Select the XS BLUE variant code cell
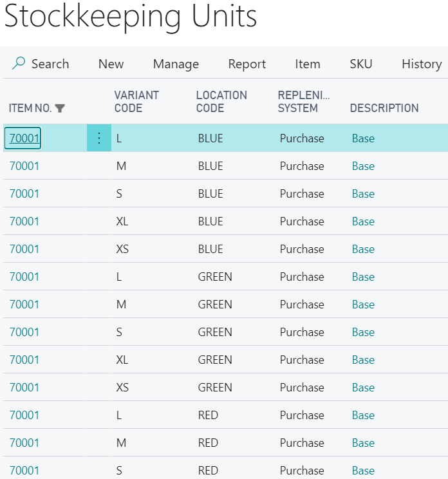Viewport: 448px width, 479px height. (x=122, y=249)
